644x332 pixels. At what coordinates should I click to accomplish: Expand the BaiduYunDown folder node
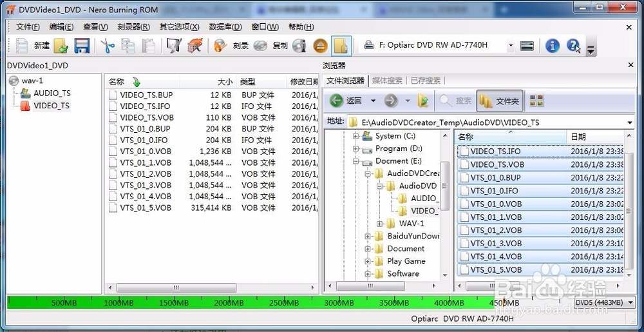click(x=368, y=236)
